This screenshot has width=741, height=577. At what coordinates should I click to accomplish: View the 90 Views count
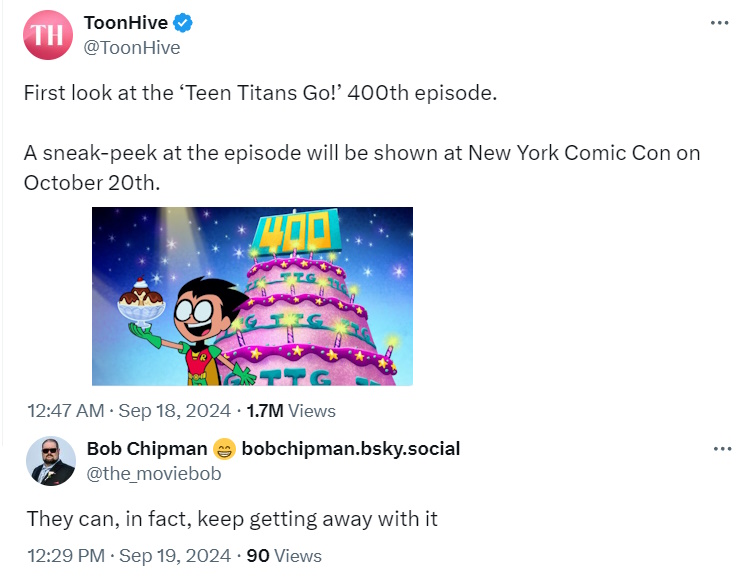coord(284,555)
